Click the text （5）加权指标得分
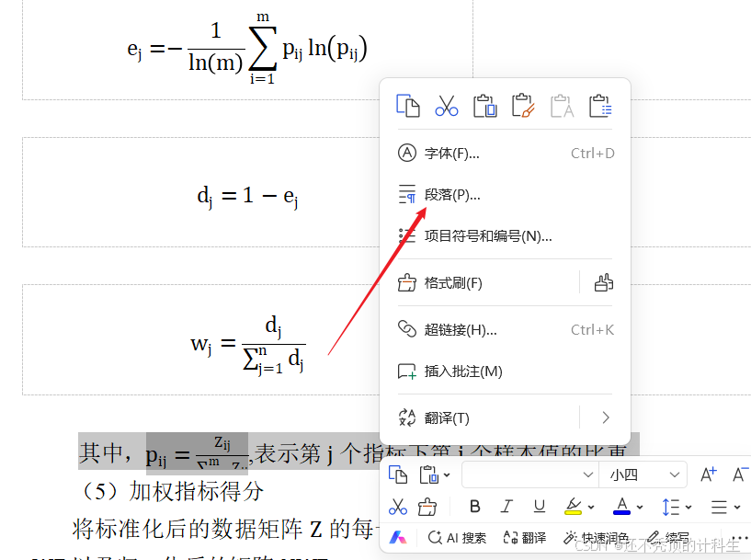 (x=172, y=491)
